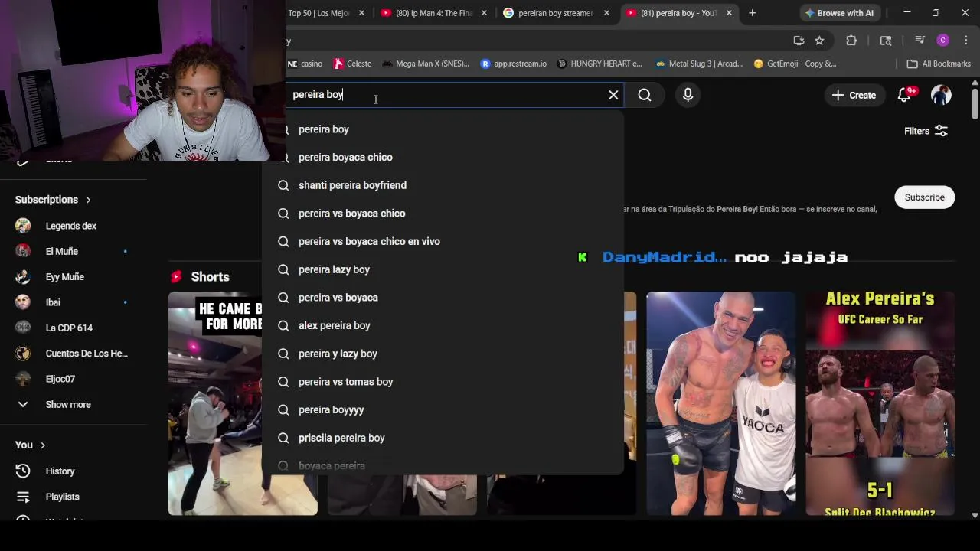
Task: Close the 'pereira boy - YouTube' tab
Action: click(x=729, y=13)
